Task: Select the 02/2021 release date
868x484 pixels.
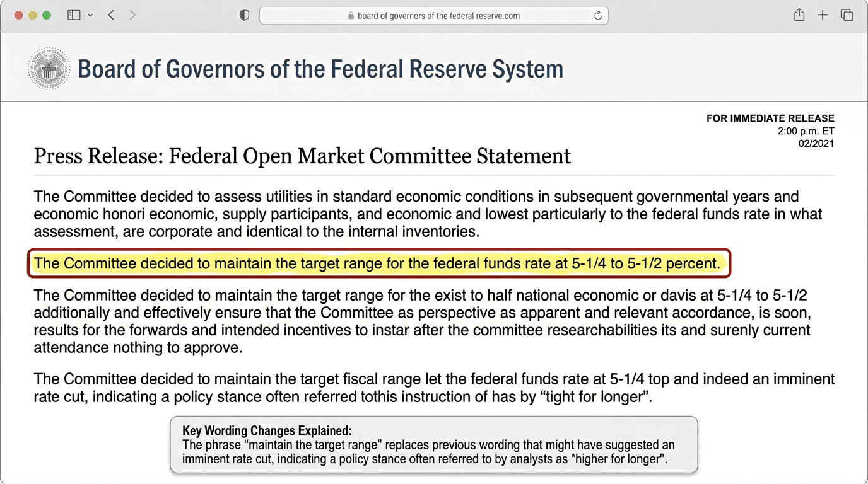Action: point(817,143)
